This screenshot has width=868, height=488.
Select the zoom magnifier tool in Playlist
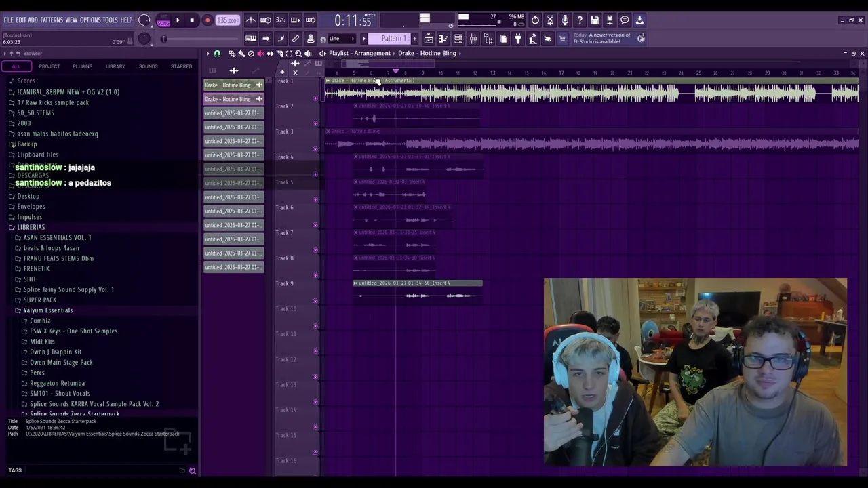pyautogui.click(x=298, y=54)
